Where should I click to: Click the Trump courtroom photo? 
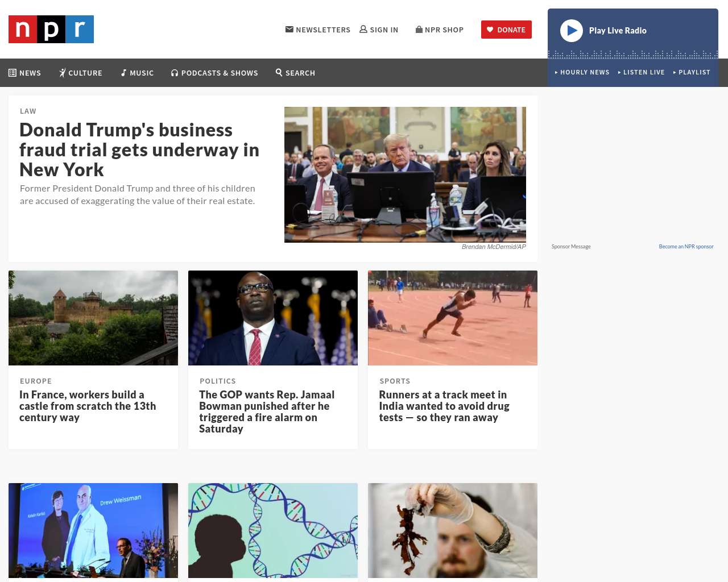(405, 174)
